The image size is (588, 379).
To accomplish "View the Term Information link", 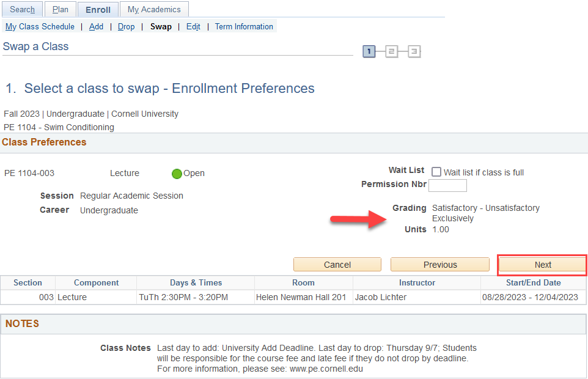I will pos(244,26).
